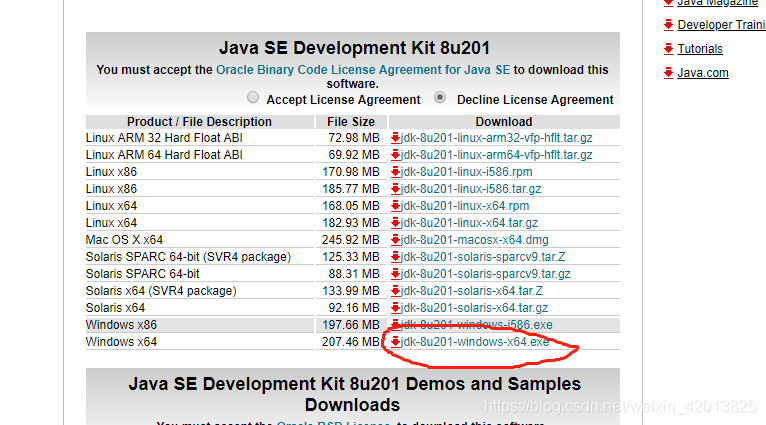This screenshot has height=425, width=766.
Task: Click red arrow icon beside Java.com
Action: point(668,73)
